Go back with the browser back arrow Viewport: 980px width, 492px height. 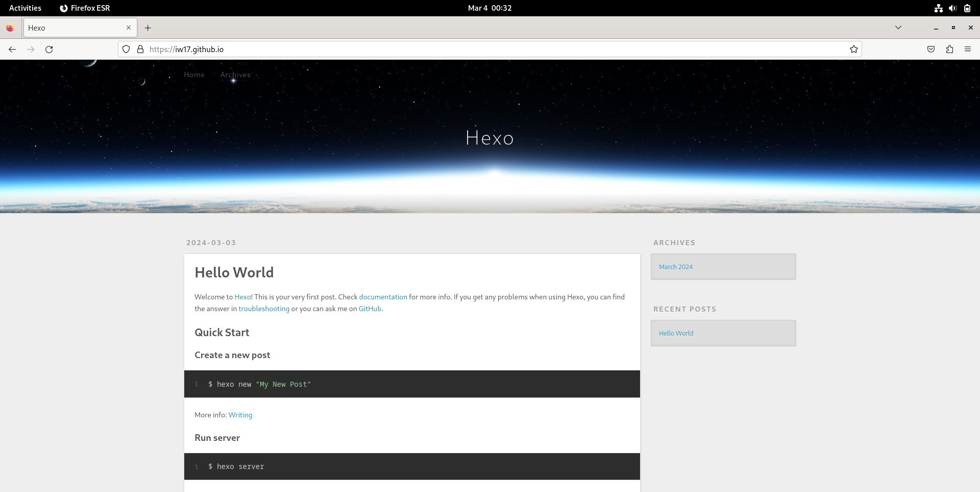point(12,49)
